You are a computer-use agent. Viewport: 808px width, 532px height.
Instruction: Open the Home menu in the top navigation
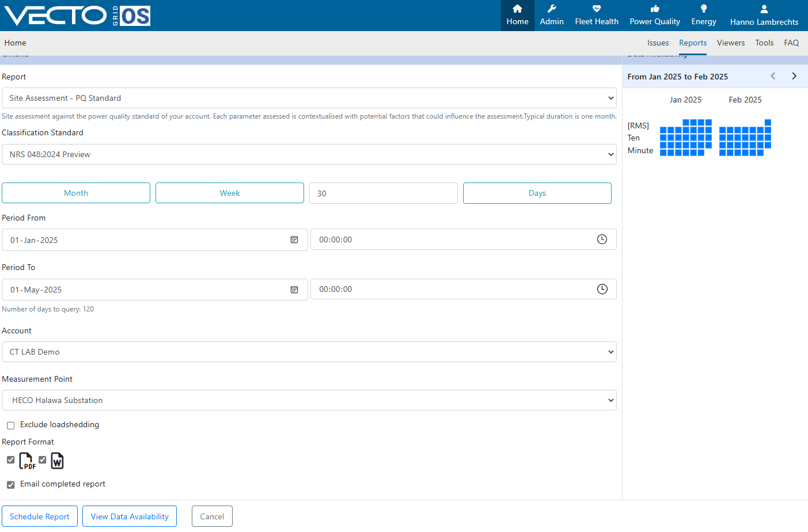518,16
